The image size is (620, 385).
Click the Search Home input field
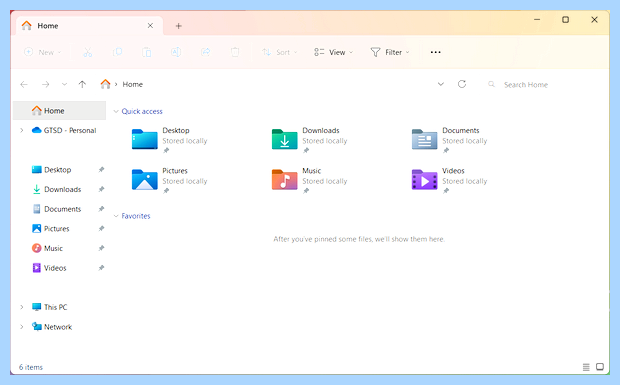point(545,84)
